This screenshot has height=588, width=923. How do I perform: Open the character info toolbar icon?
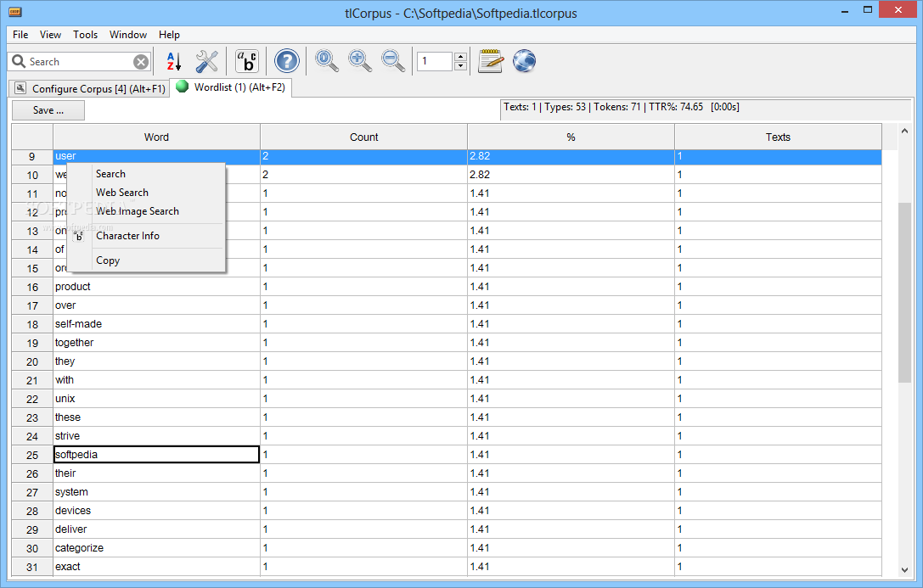(247, 61)
